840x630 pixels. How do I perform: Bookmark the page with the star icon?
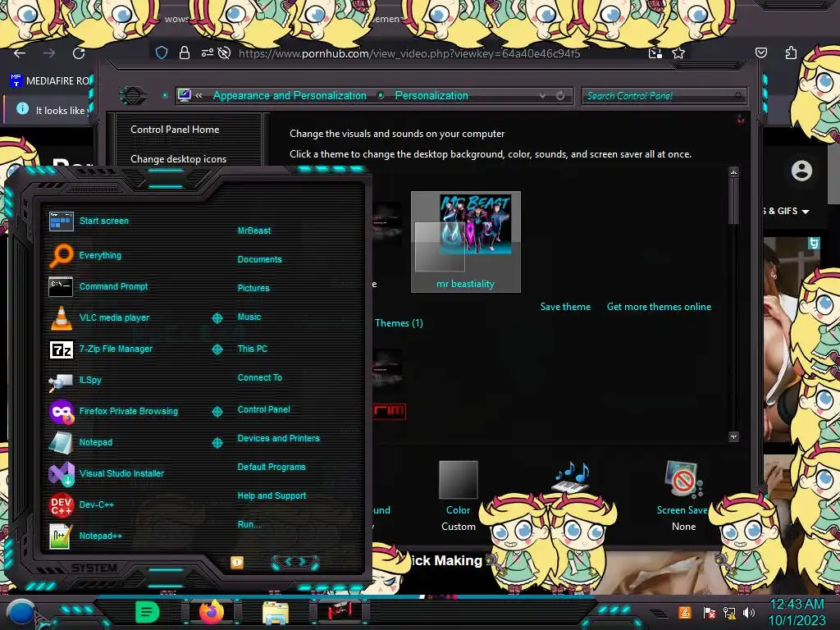pyautogui.click(x=678, y=52)
